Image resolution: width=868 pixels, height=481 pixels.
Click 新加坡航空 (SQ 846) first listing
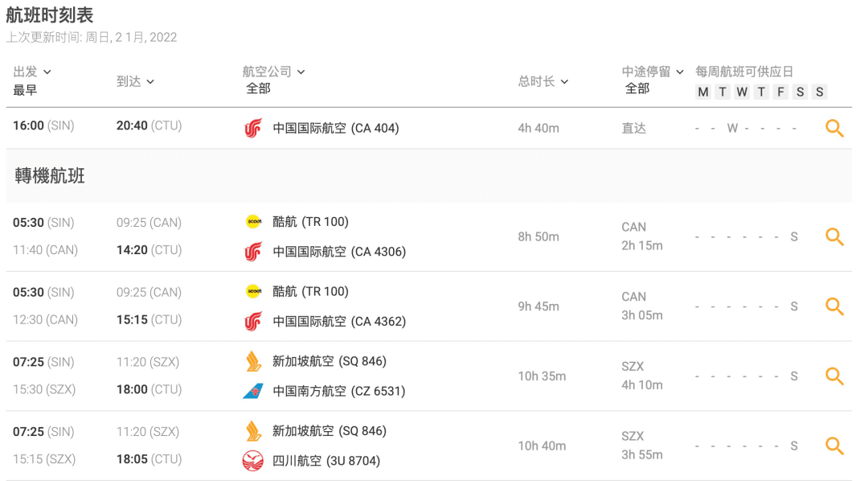click(329, 361)
